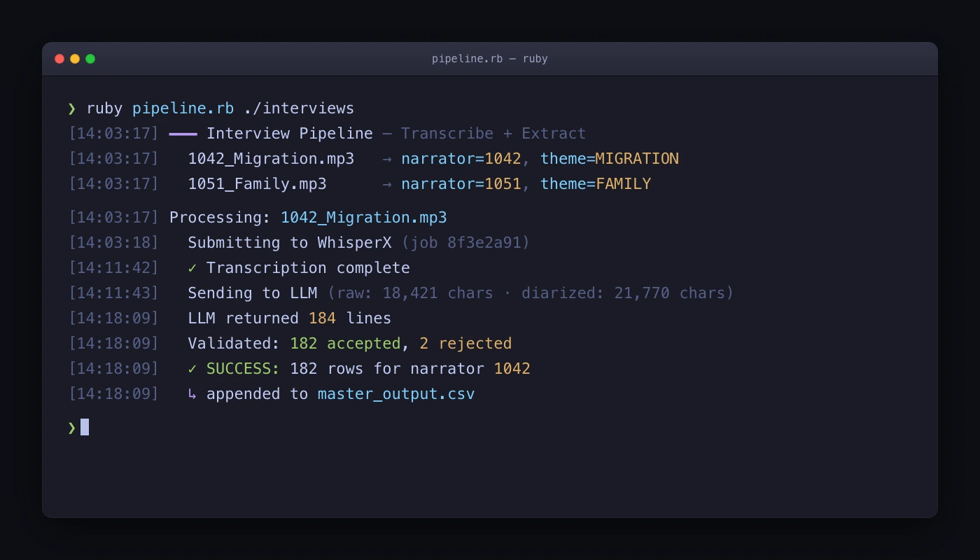Click the file name '1051_Family.mp3'

point(257,184)
